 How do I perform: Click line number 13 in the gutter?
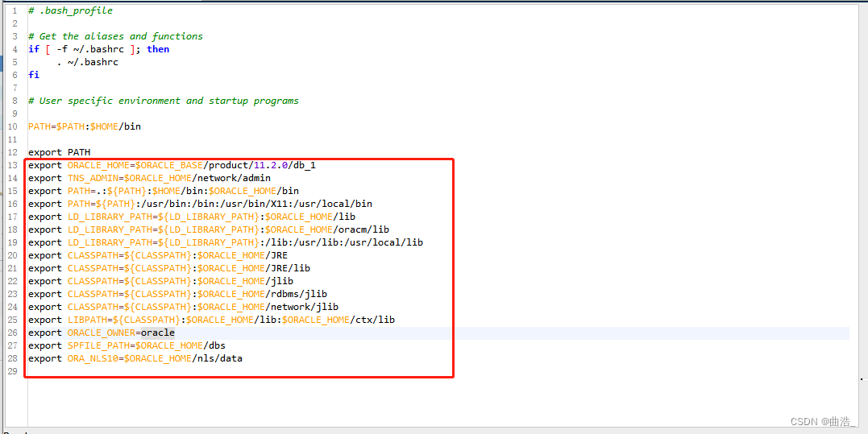[13, 165]
